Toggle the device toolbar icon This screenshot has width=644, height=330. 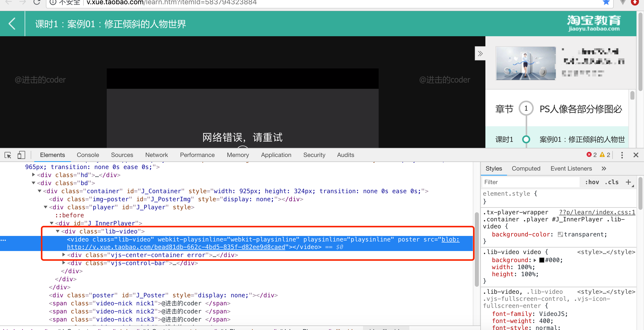[x=21, y=155]
